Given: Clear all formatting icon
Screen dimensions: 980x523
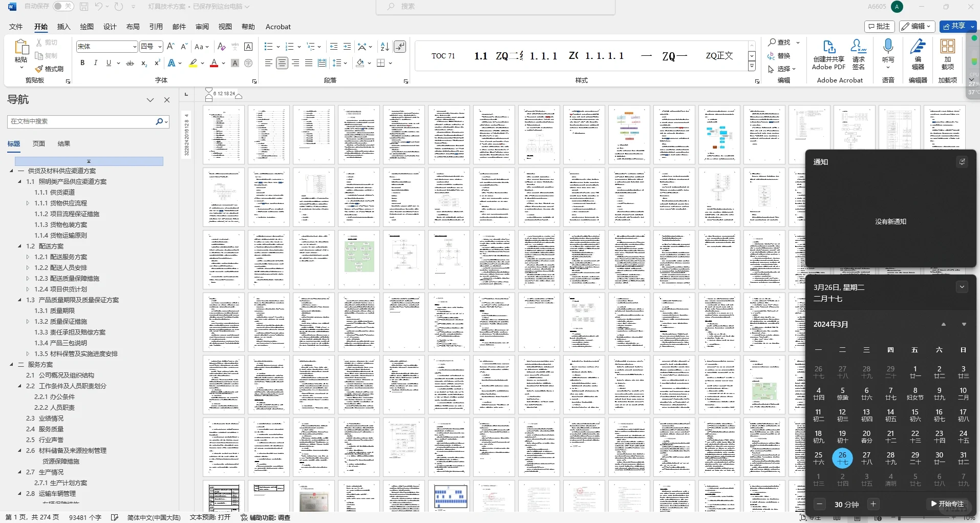Looking at the screenshot, I should (x=222, y=47).
